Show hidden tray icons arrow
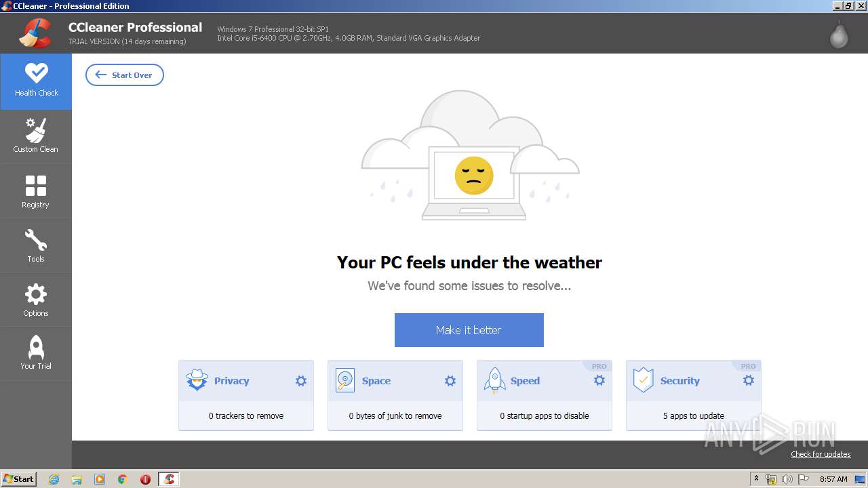The image size is (868, 488). click(756, 479)
